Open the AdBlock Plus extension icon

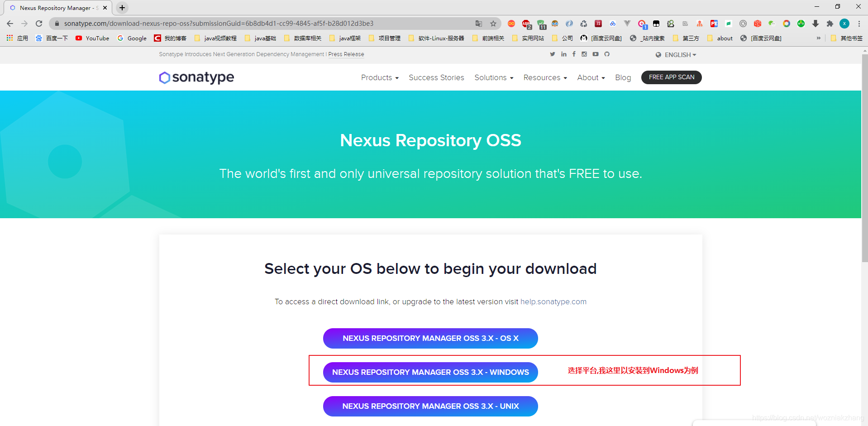[x=526, y=24]
